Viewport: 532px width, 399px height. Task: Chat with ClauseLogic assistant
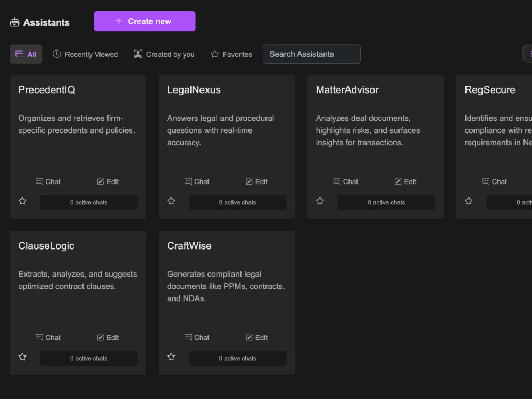pyautogui.click(x=48, y=338)
